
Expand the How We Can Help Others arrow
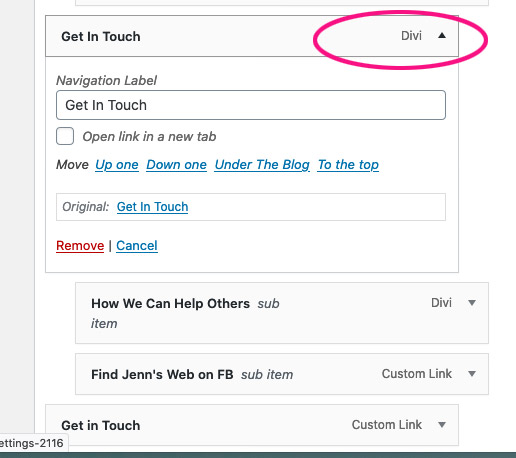tap(472, 303)
